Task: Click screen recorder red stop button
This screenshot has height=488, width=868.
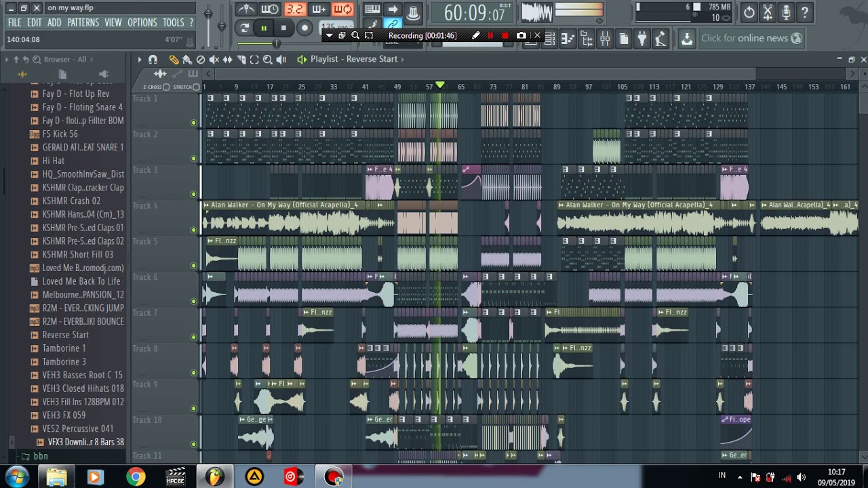Action: 505,35
